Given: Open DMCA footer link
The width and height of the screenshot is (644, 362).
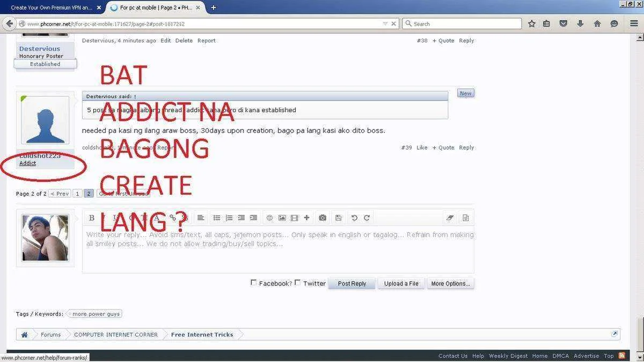Looking at the screenshot, I should [561, 356].
